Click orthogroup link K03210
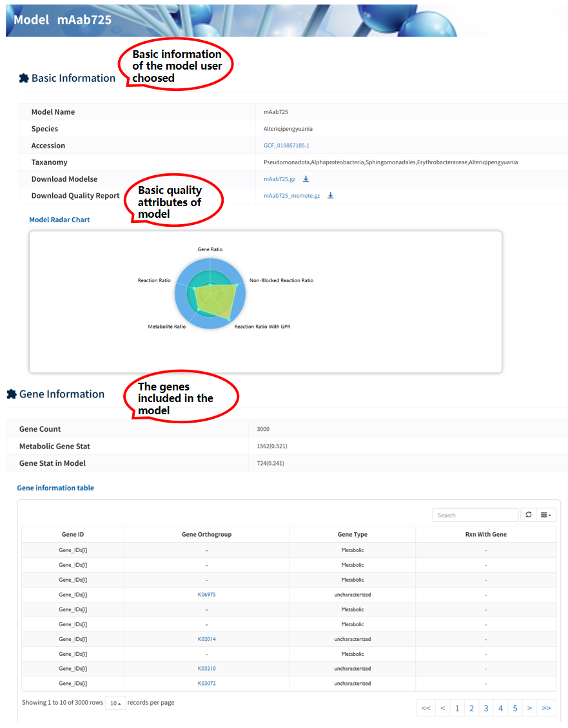Viewport: 568px width, 728px height. pos(206,669)
